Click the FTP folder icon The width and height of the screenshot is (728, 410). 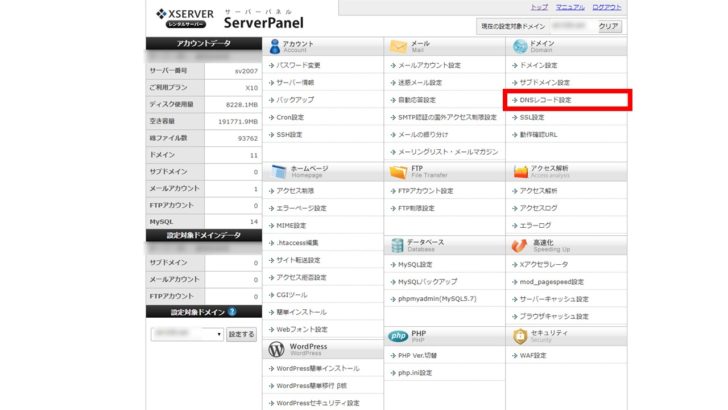click(397, 172)
